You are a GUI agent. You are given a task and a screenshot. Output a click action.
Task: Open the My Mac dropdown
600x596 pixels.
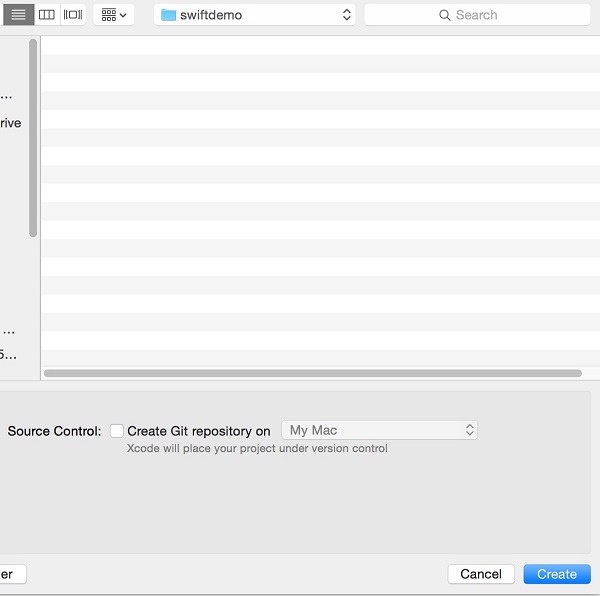[x=378, y=430]
